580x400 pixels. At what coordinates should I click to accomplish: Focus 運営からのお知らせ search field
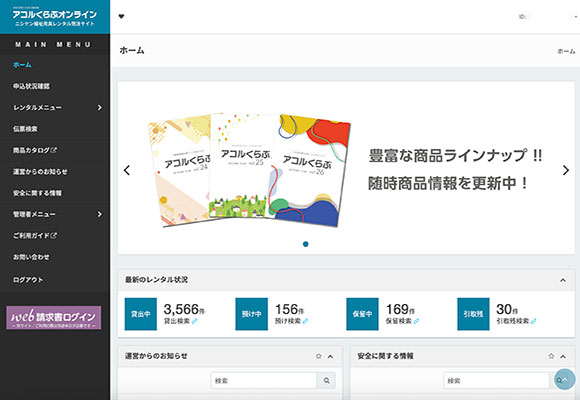(264, 380)
